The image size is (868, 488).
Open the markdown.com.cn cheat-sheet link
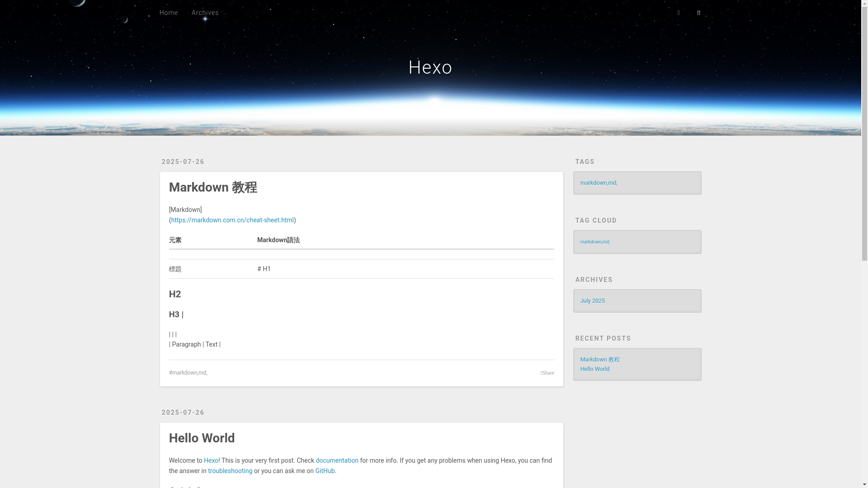coord(232,220)
